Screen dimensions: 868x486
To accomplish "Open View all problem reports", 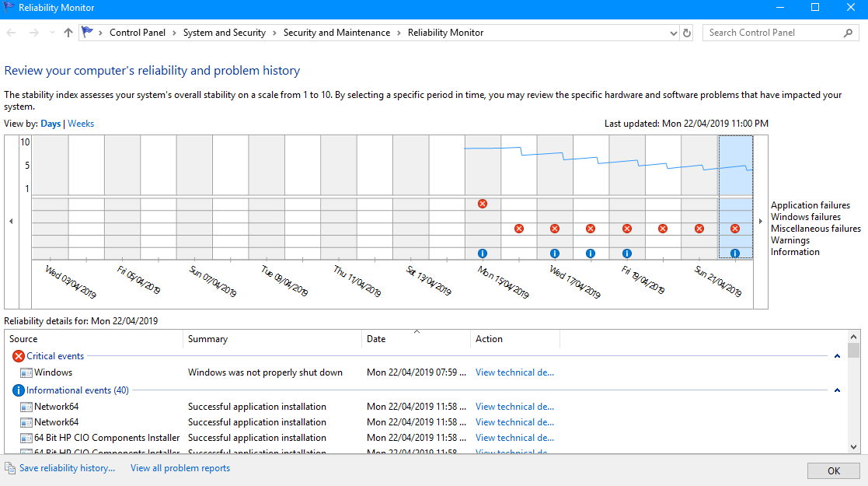I will [x=180, y=468].
